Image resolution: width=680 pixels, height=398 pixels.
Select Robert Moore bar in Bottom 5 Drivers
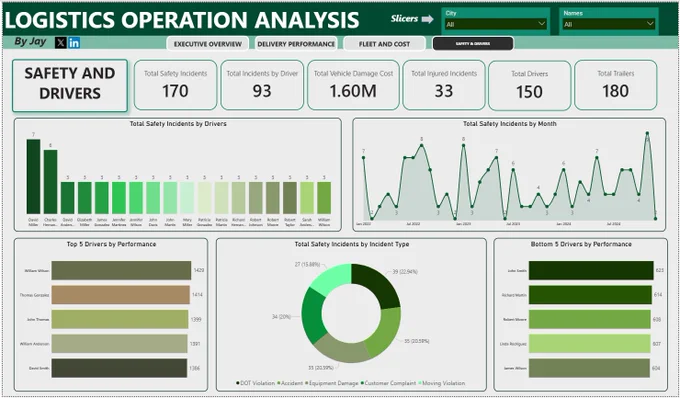[590, 319]
